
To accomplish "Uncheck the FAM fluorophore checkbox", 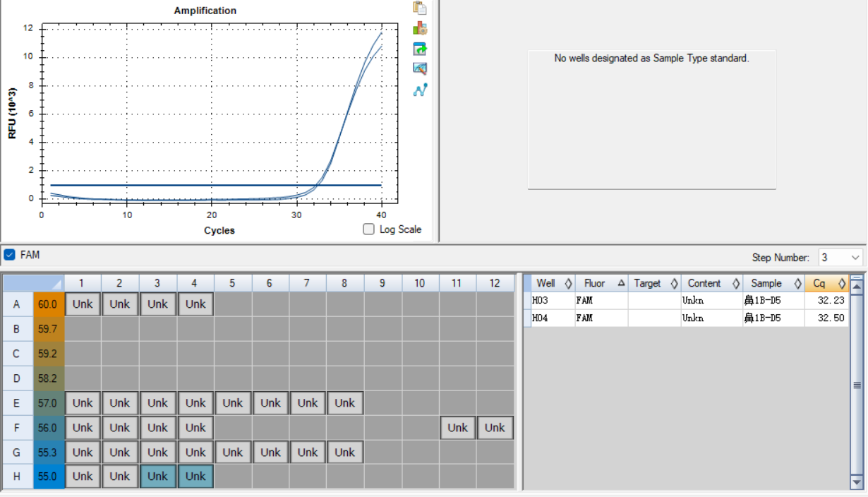I will [9, 254].
